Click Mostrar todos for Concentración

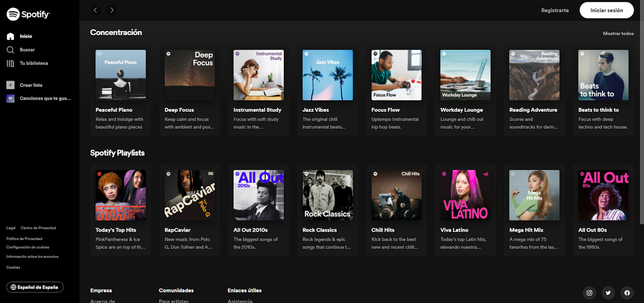point(618,33)
